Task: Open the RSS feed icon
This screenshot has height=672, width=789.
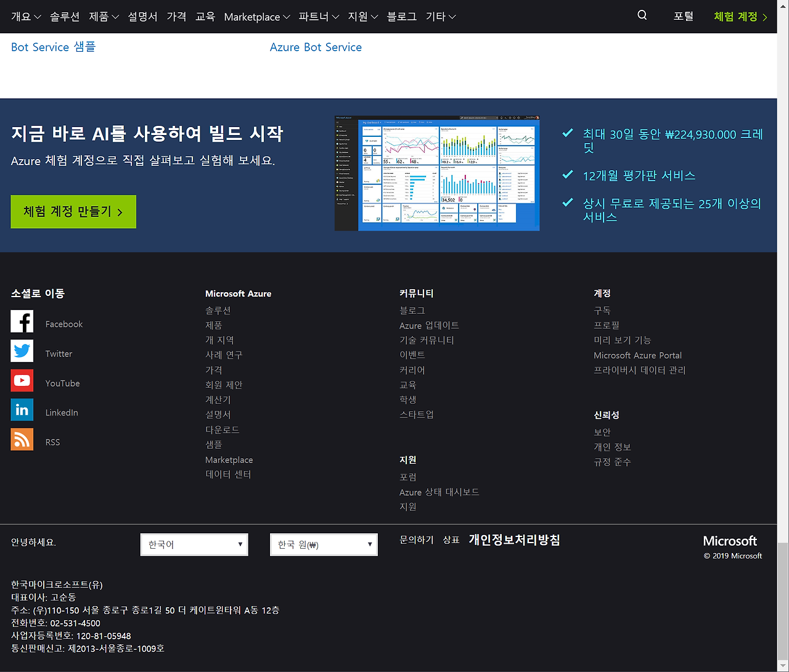Action: click(22, 440)
